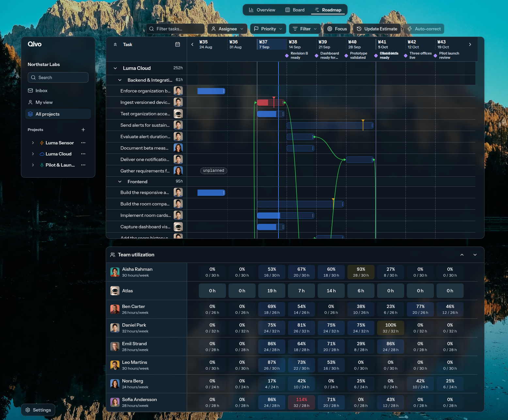Click Team utilization people icon

[x=113, y=255]
